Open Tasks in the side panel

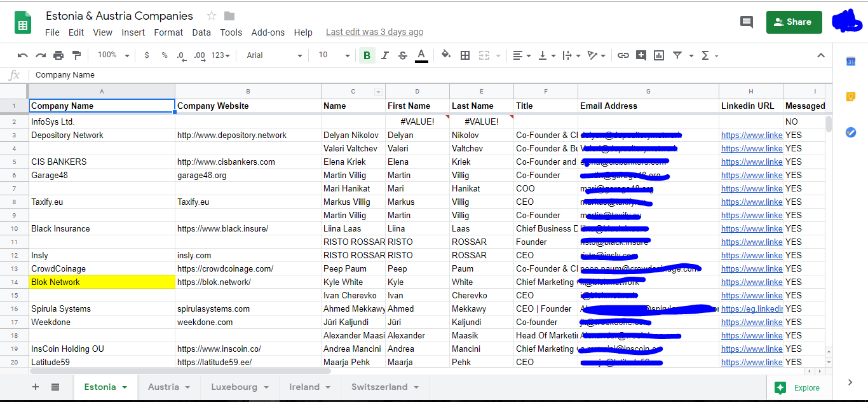click(850, 132)
